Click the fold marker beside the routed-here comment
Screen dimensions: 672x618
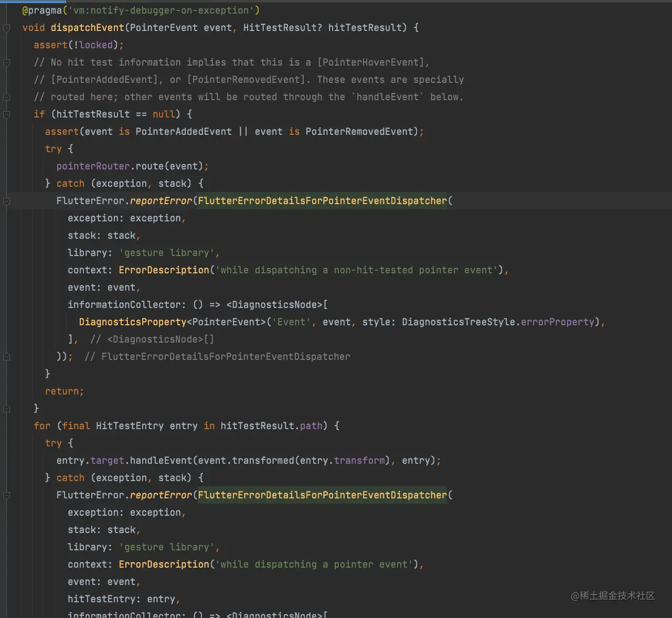point(7,97)
